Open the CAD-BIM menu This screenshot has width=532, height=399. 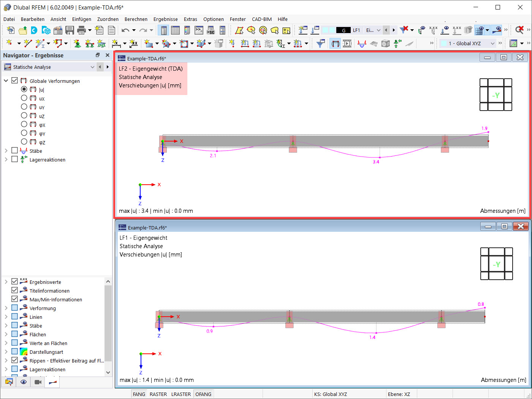click(x=262, y=19)
